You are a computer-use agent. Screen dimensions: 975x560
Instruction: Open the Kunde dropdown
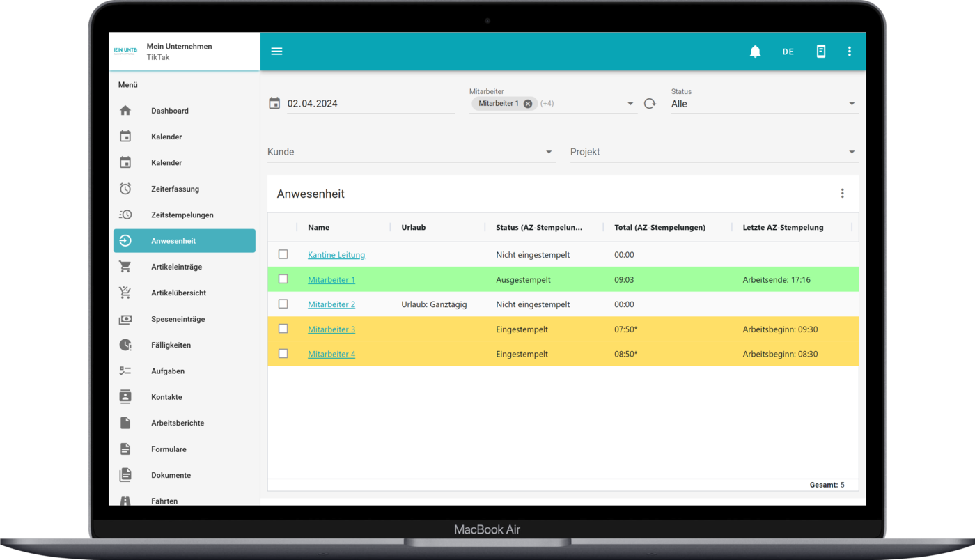411,152
